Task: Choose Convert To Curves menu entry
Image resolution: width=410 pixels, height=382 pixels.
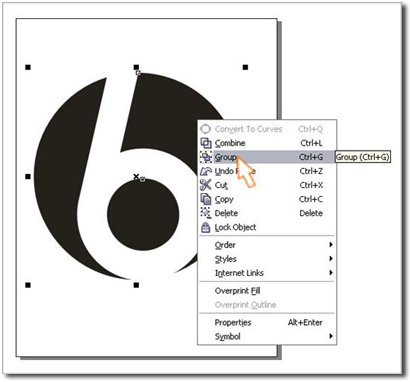Action: click(267, 129)
